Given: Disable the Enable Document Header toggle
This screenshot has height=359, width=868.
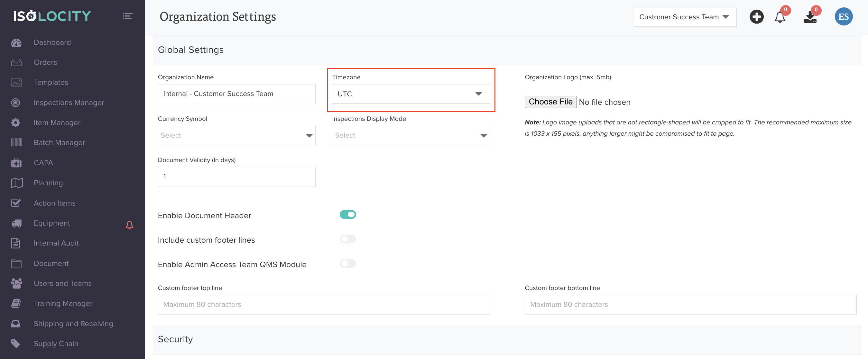Looking at the screenshot, I should click(348, 215).
